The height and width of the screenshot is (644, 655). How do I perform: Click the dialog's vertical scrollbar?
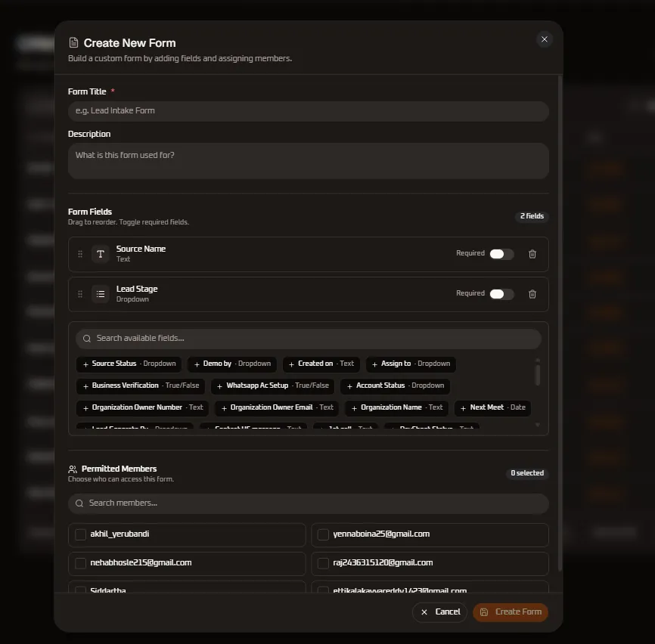pyautogui.click(x=560, y=324)
